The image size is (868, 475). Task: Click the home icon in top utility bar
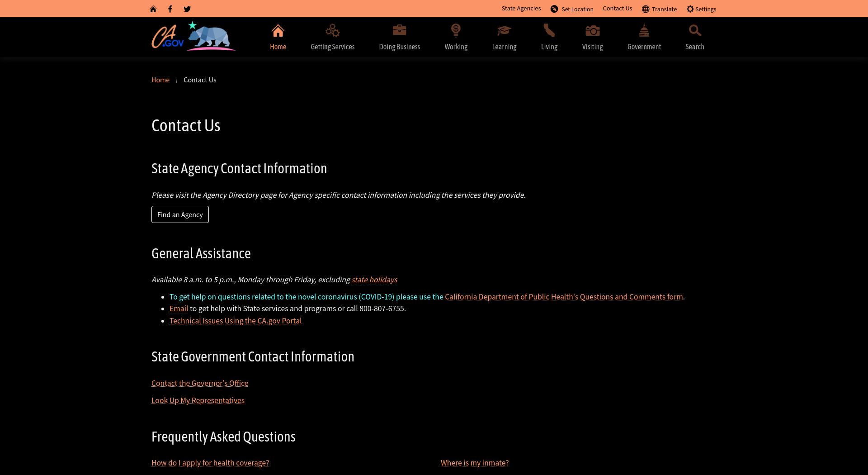(153, 9)
